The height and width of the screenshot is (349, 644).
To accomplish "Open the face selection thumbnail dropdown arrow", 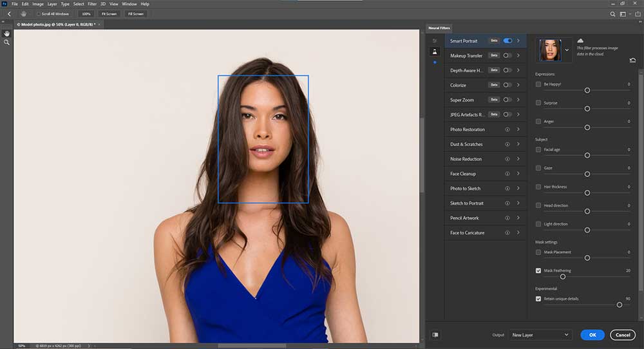I will point(567,50).
